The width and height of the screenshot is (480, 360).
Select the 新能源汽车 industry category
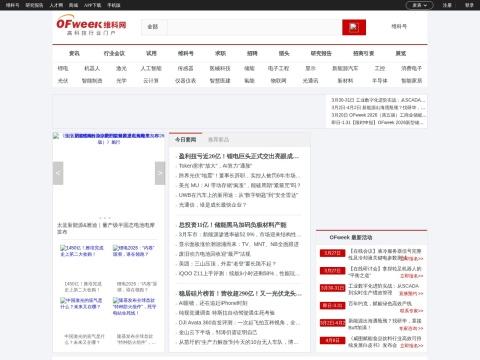tap(345, 68)
